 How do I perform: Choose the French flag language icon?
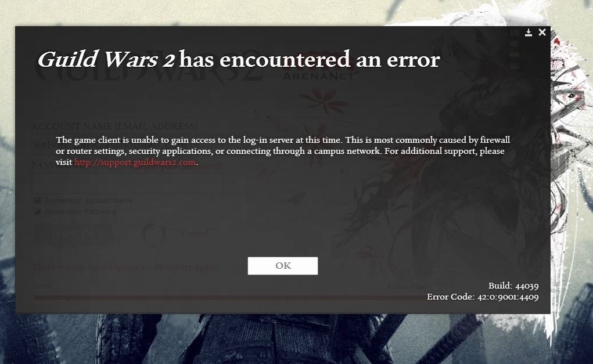click(515, 44)
